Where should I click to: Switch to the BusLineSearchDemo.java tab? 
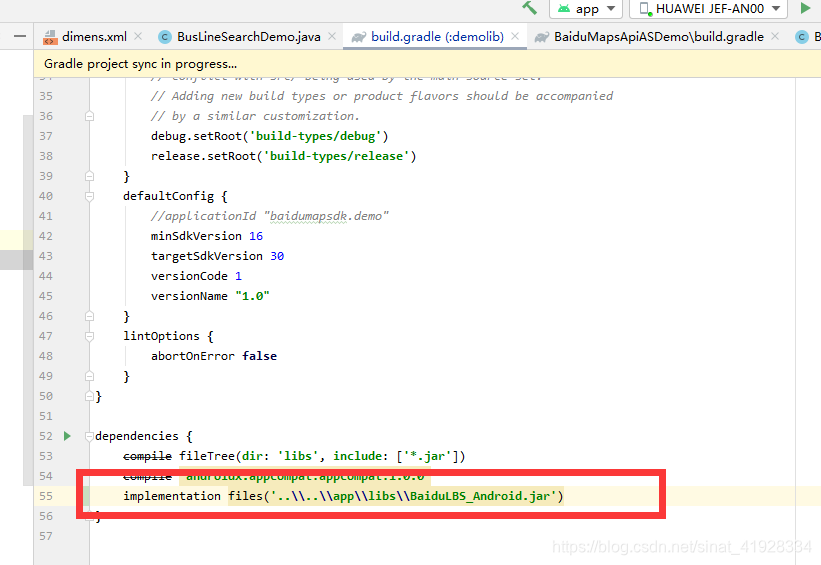click(x=249, y=37)
